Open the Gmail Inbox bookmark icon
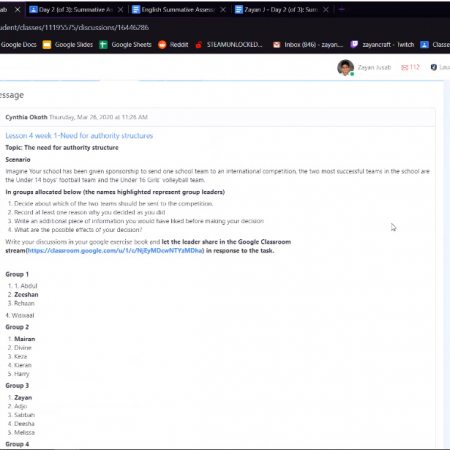 (276, 45)
